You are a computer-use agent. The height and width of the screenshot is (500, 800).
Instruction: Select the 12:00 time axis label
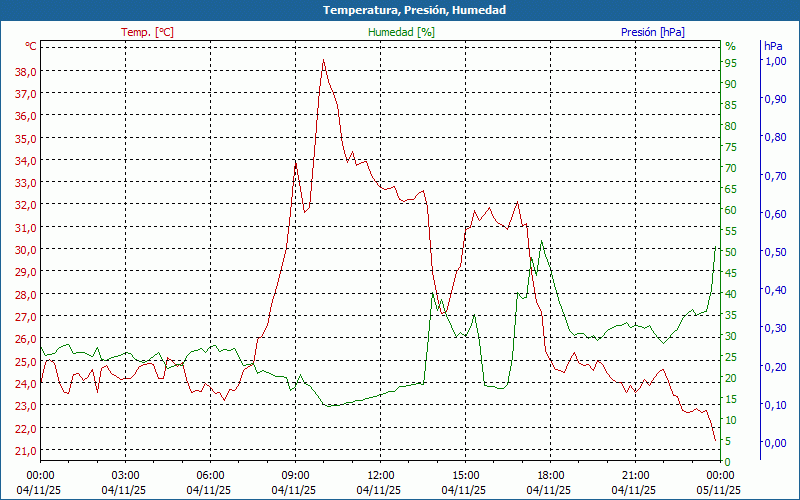point(380,475)
